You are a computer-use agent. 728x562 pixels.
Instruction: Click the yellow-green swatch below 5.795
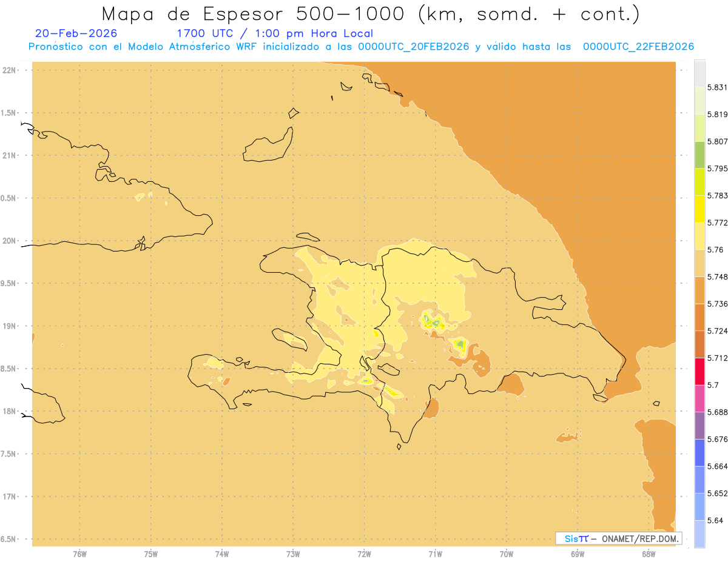coord(699,182)
